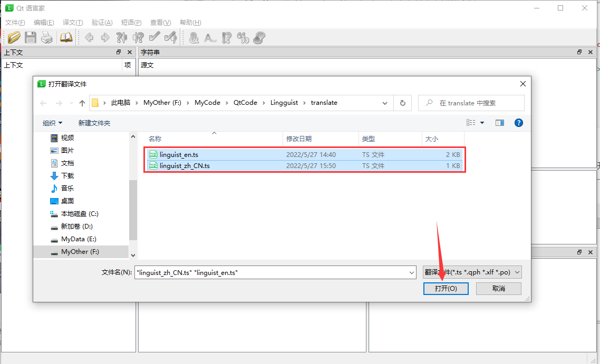This screenshot has height=364, width=600.
Task: Click the Open file toolbar icon in Qt Linguist
Action: pos(14,37)
